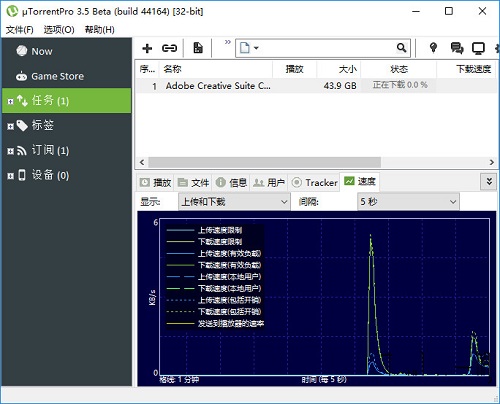Open the search provider dropdown arrow
Screen dimensions: 500x404
coord(256,48)
